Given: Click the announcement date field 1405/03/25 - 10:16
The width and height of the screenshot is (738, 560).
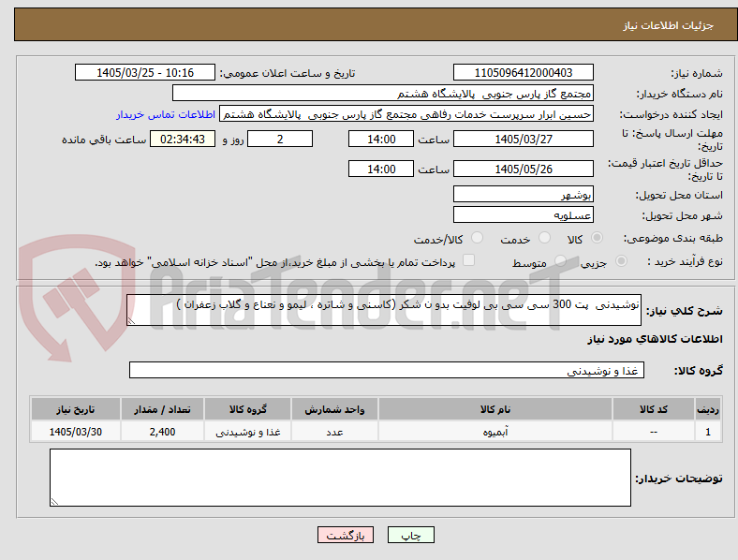Looking at the screenshot, I should point(145,73).
